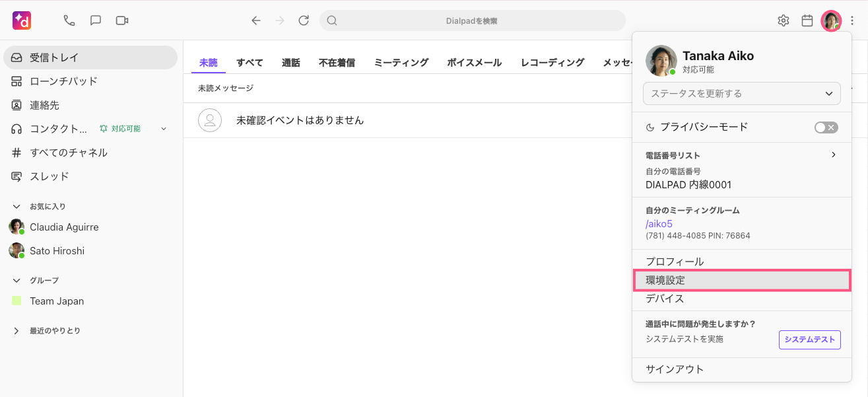The width and height of the screenshot is (868, 397).
Task: Click the ローンチパッド grid icon
Action: tap(17, 81)
